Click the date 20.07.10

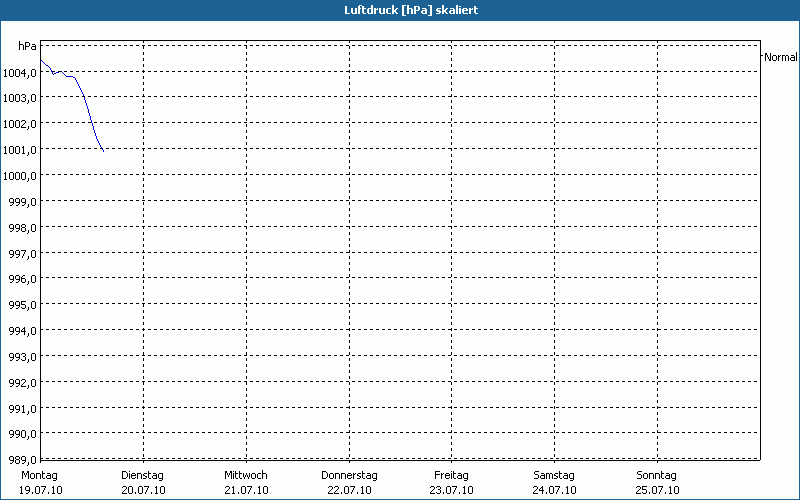pyautogui.click(x=143, y=491)
